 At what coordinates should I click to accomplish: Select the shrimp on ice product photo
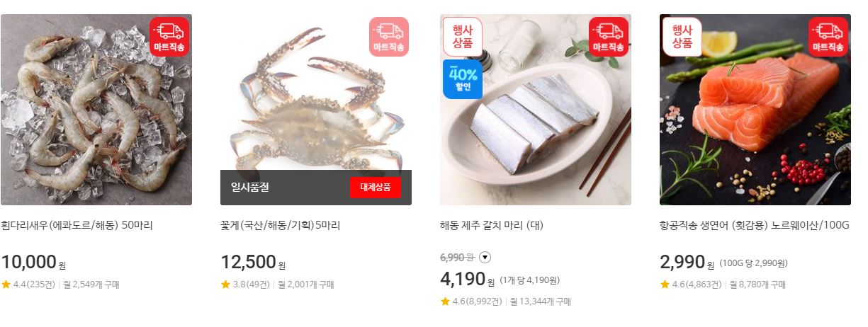pyautogui.click(x=96, y=110)
